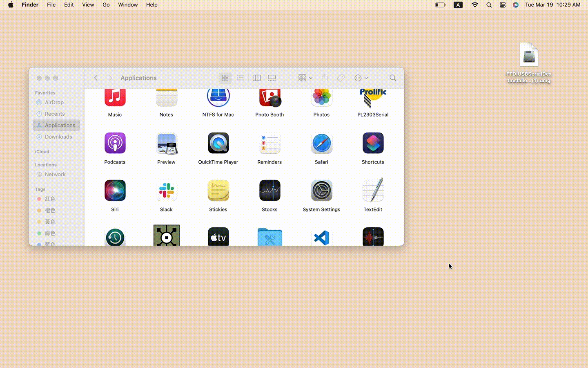
Task: Select the green tag 綠色
Action: click(x=56, y=233)
